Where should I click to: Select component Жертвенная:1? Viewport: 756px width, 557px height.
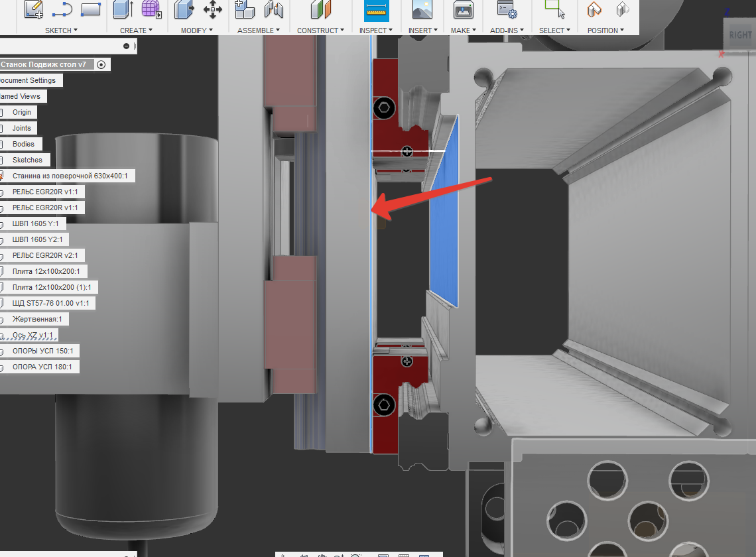point(37,319)
